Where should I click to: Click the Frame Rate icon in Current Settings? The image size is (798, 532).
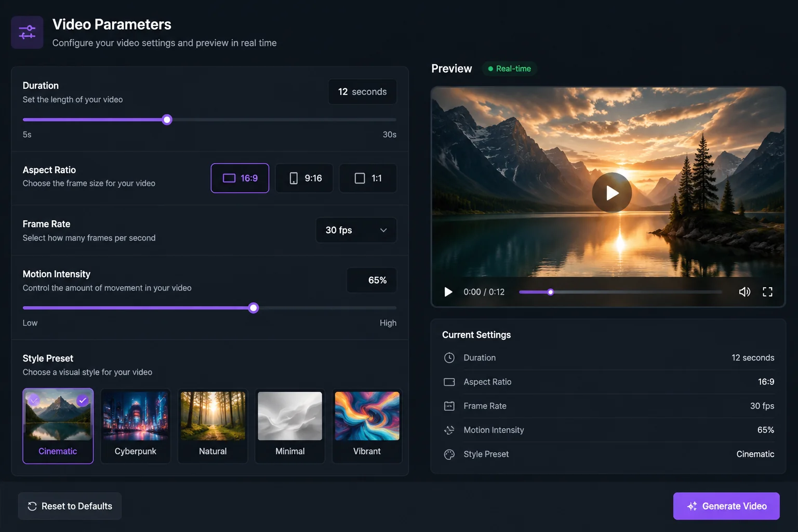[449, 406]
